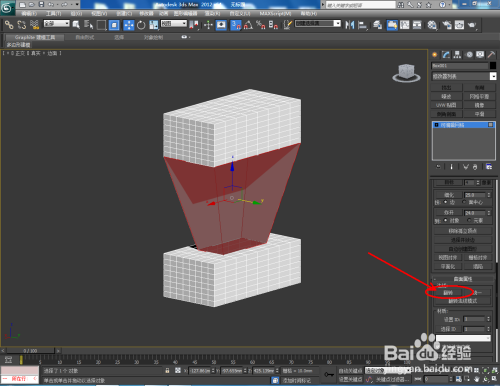Switch to the Create command panel

click(435, 55)
